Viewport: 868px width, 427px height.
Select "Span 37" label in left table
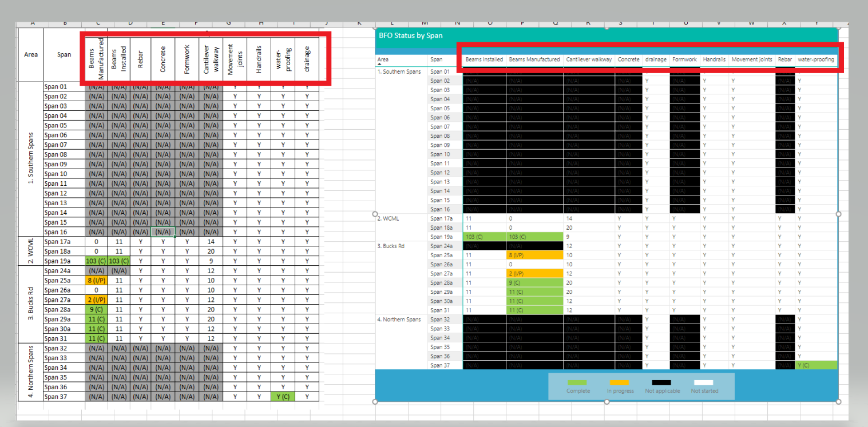(56, 397)
